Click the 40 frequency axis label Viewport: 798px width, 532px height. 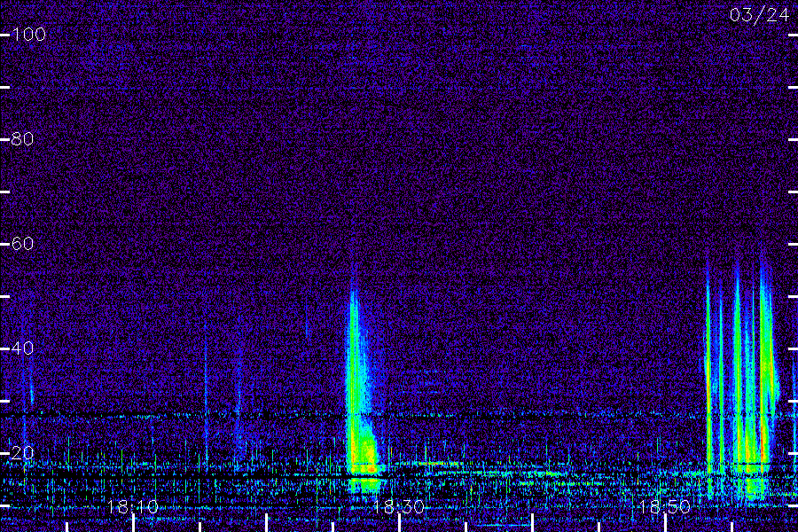(22, 348)
